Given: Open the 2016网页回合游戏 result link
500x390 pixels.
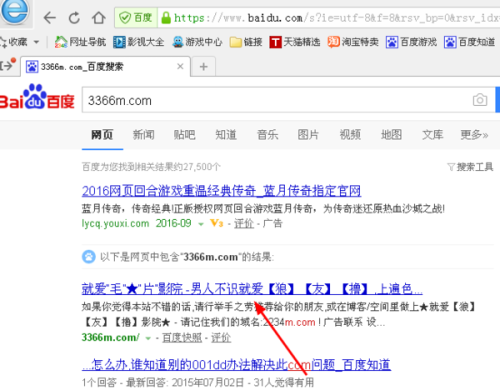Looking at the screenshot, I should point(221,191).
